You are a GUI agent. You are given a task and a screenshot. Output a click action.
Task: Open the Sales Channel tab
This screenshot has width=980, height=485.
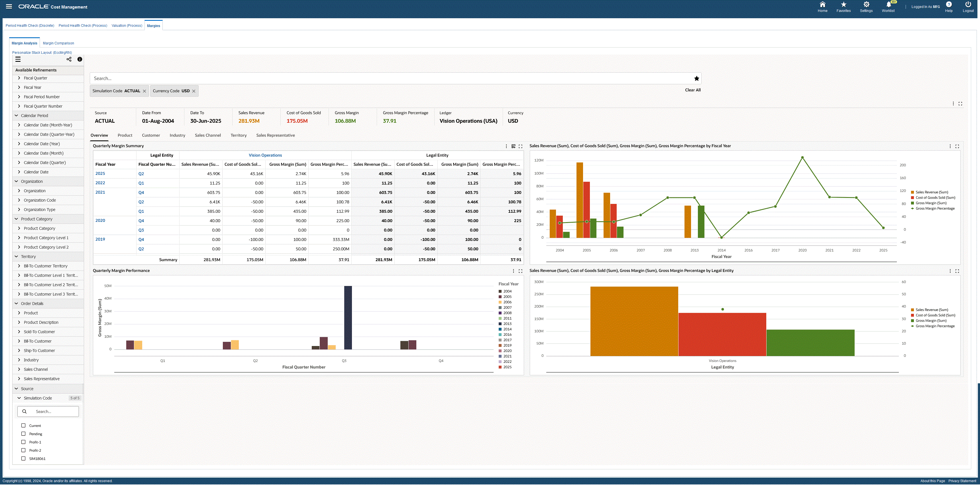click(207, 135)
